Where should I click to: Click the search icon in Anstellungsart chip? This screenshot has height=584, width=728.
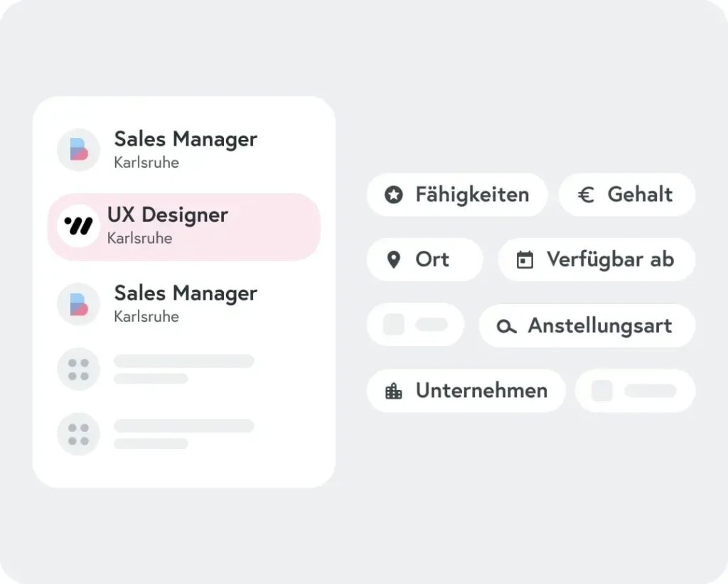point(506,327)
